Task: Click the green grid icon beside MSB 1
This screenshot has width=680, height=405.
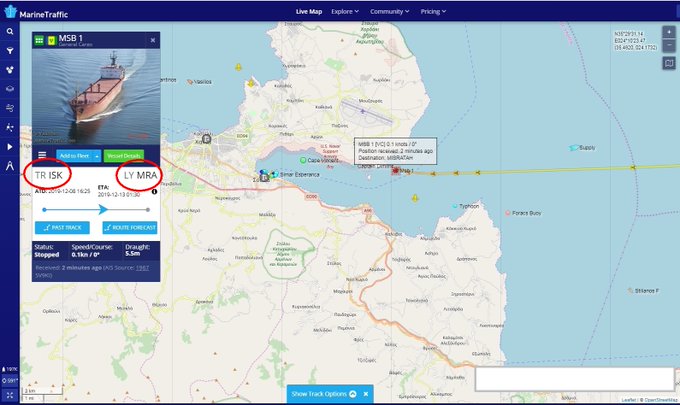Action: [x=39, y=40]
